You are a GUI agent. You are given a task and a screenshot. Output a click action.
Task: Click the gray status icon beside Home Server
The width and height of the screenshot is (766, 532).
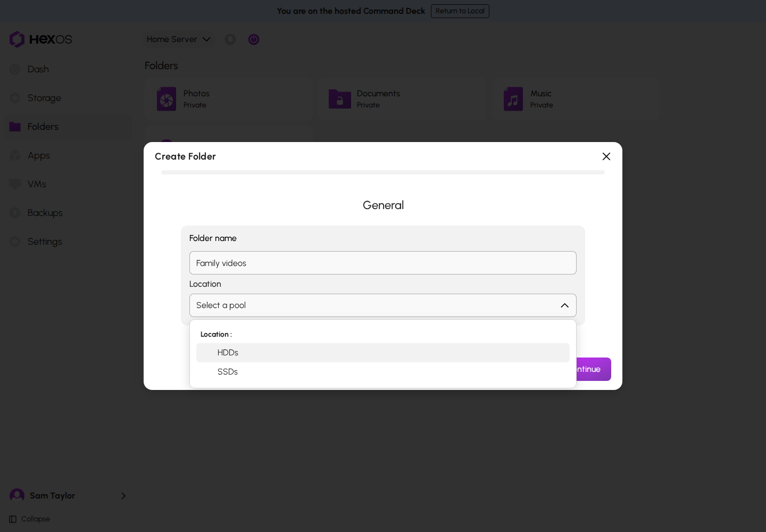coord(230,39)
